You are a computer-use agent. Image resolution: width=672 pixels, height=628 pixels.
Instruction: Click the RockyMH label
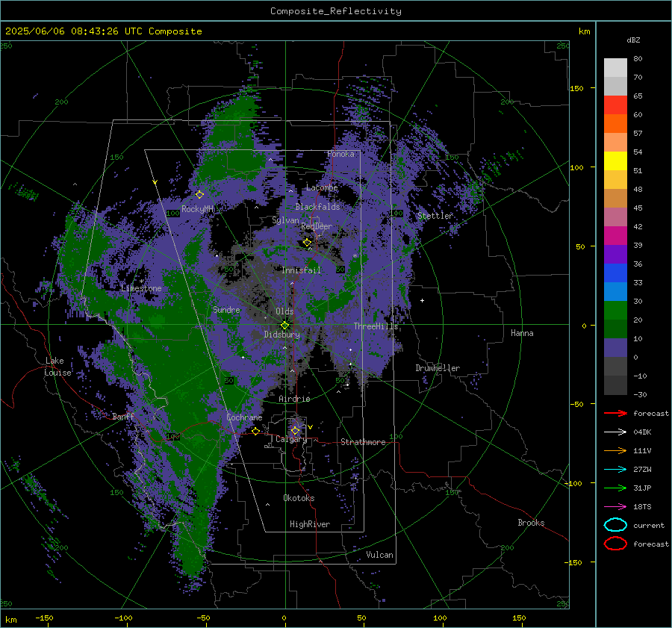(x=197, y=209)
